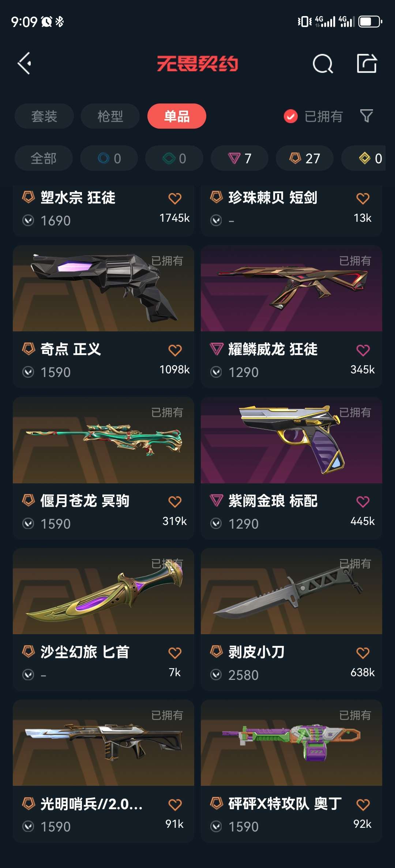Filter by pink tier showing 7
The width and height of the screenshot is (395, 868).
[x=240, y=158]
